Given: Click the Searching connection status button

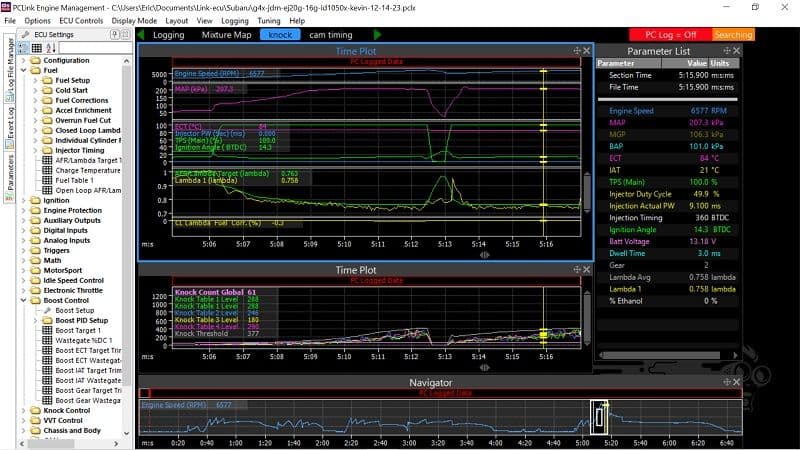Looking at the screenshot, I should (733, 35).
